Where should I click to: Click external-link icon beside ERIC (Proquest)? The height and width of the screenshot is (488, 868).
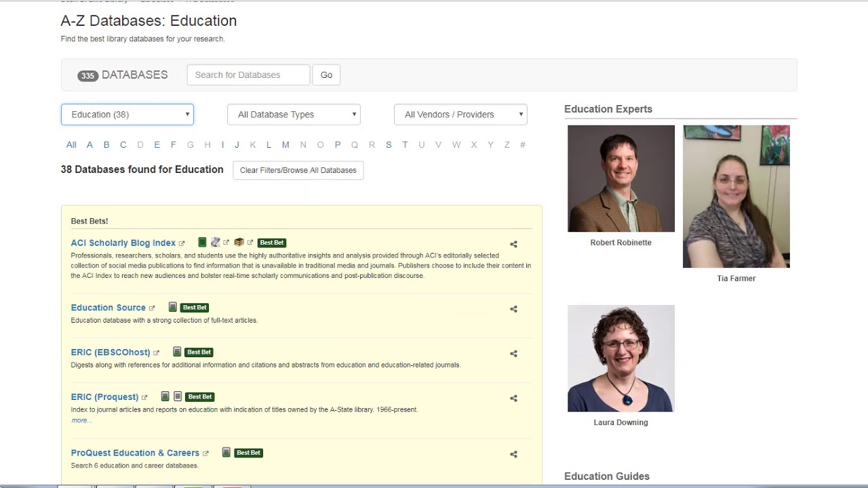click(144, 398)
